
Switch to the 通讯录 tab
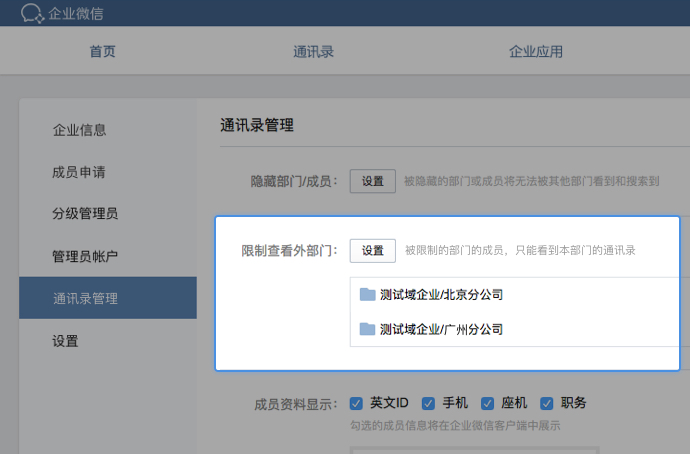pos(313,51)
